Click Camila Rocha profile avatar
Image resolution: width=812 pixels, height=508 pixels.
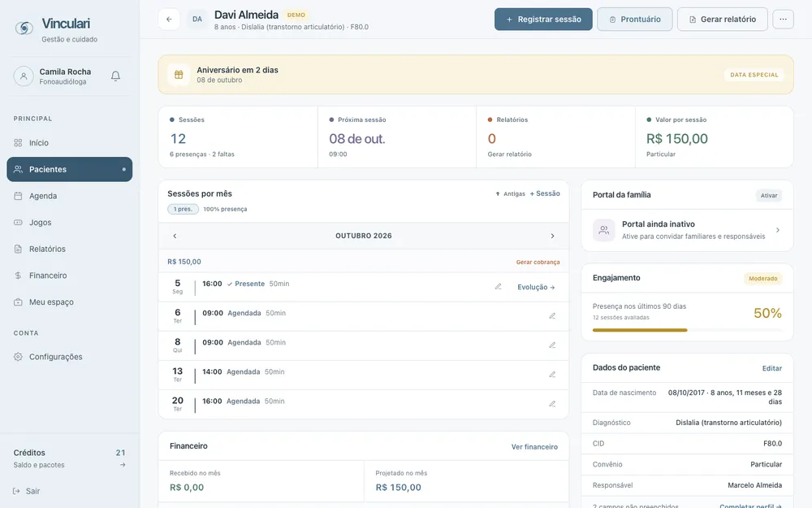[x=24, y=76]
